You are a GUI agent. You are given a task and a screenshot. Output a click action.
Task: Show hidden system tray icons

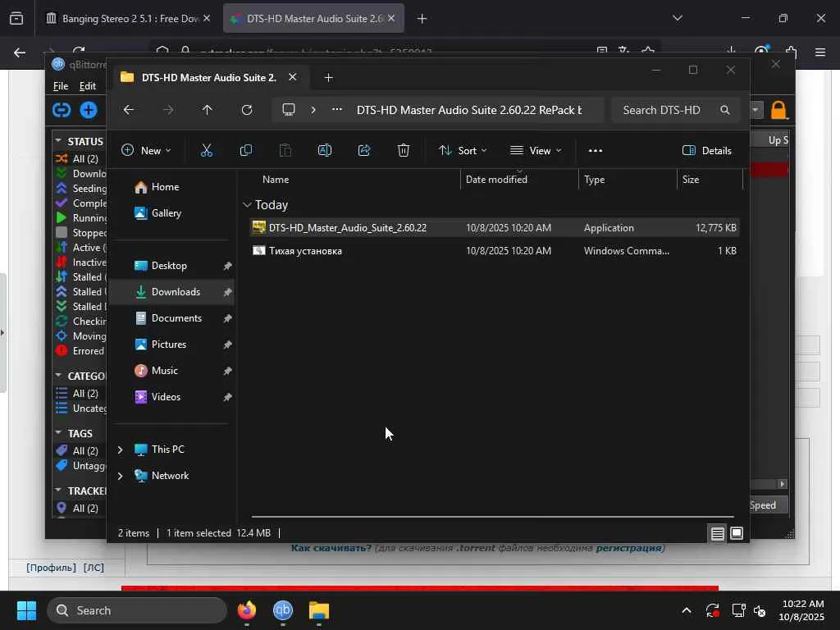point(687,610)
